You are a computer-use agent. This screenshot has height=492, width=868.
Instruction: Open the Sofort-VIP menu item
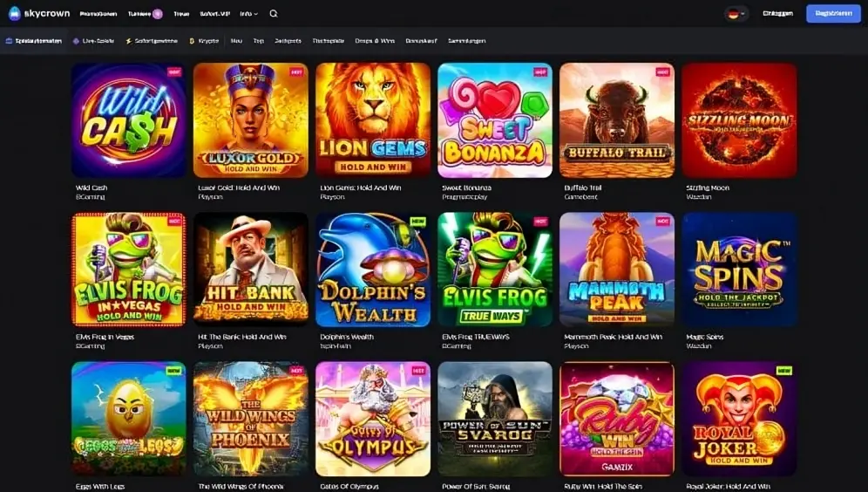pos(214,14)
